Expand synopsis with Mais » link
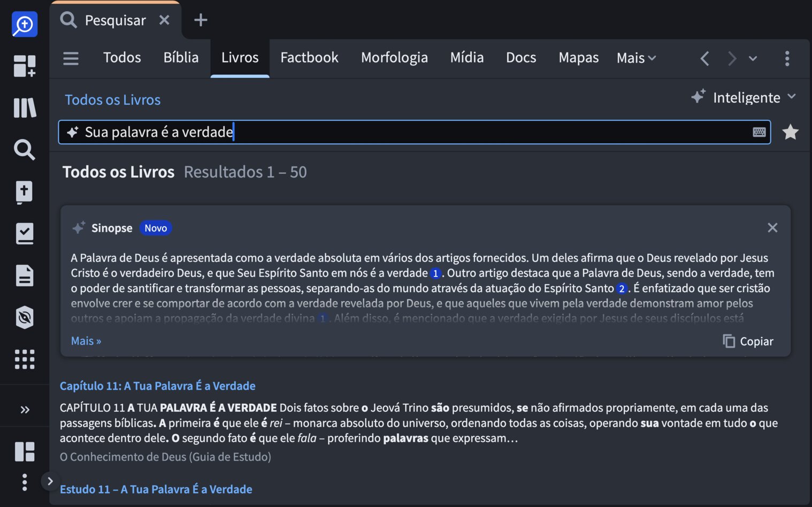 86,341
